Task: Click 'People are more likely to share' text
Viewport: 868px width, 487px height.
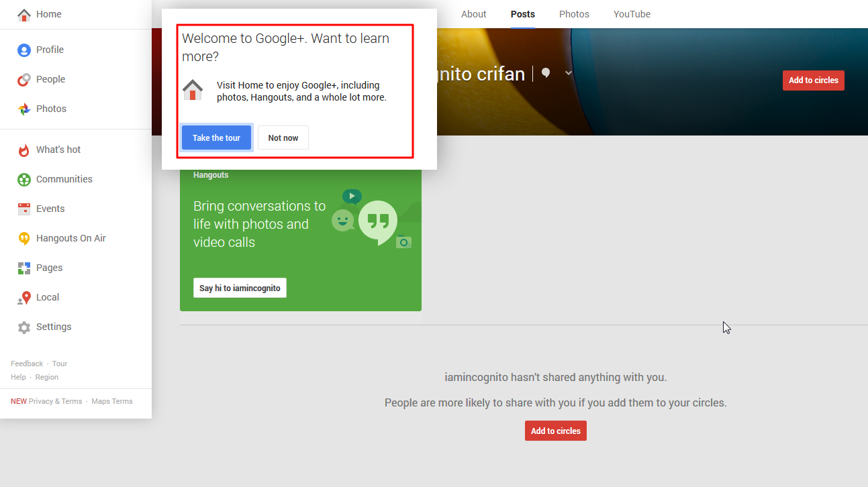Action: pyautogui.click(x=556, y=403)
